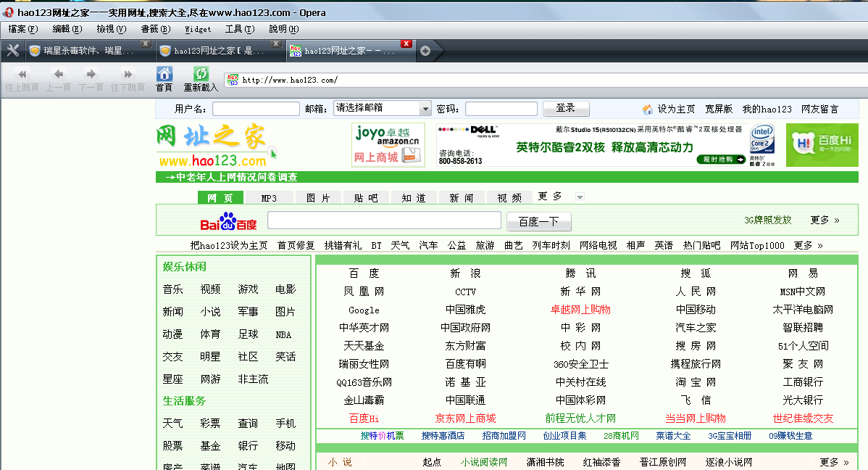Viewport: 868px width, 470px height.
Task: Click the Opera panel wrench icon
Action: [12, 51]
